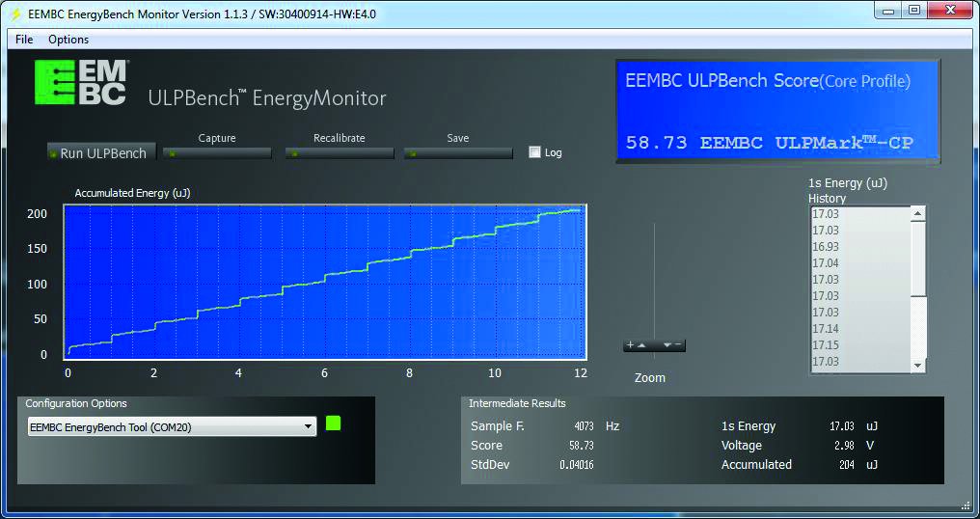Click the Accumulated value 204
Image resolution: width=980 pixels, height=519 pixels.
click(x=846, y=465)
